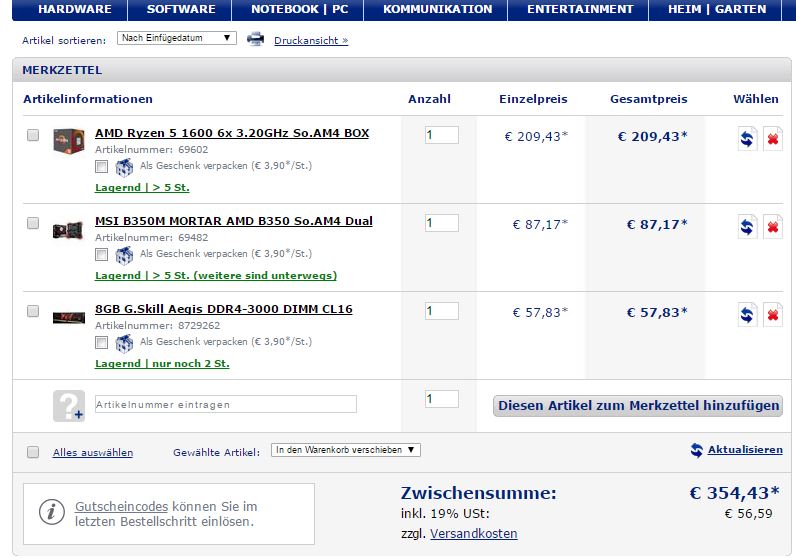This screenshot has height=558, width=796.
Task: Open the SOFTWARE menu
Action: click(180, 10)
